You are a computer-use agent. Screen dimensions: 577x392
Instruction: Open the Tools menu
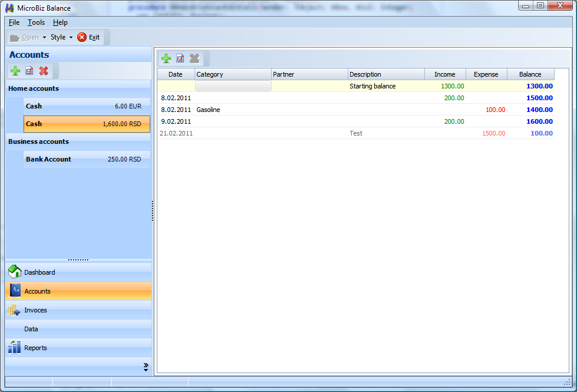click(36, 22)
